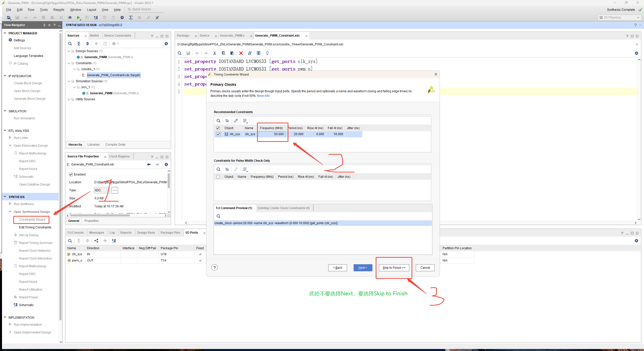Click the green Run Synthesis arrow in toolbar
This screenshot has height=351, width=644.
(78, 18)
